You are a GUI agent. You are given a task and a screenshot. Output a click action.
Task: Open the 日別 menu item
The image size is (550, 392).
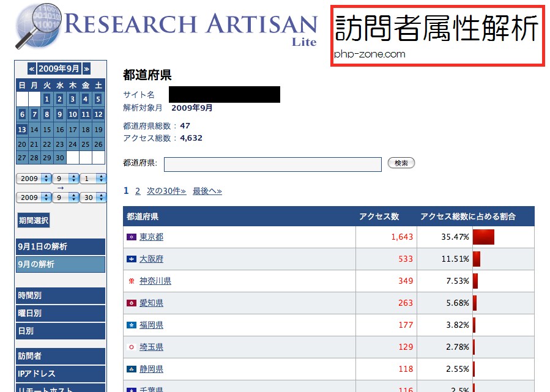[61, 331]
